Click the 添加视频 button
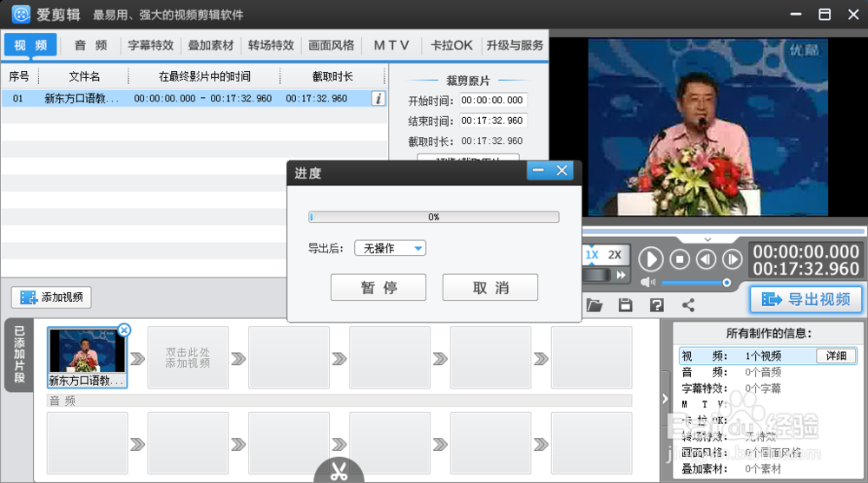This screenshot has width=868, height=483. (51, 297)
